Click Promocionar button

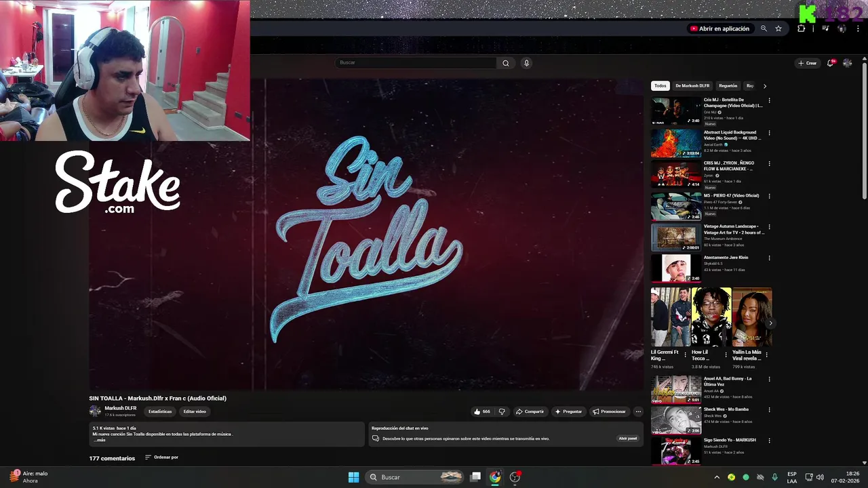pyautogui.click(x=609, y=411)
